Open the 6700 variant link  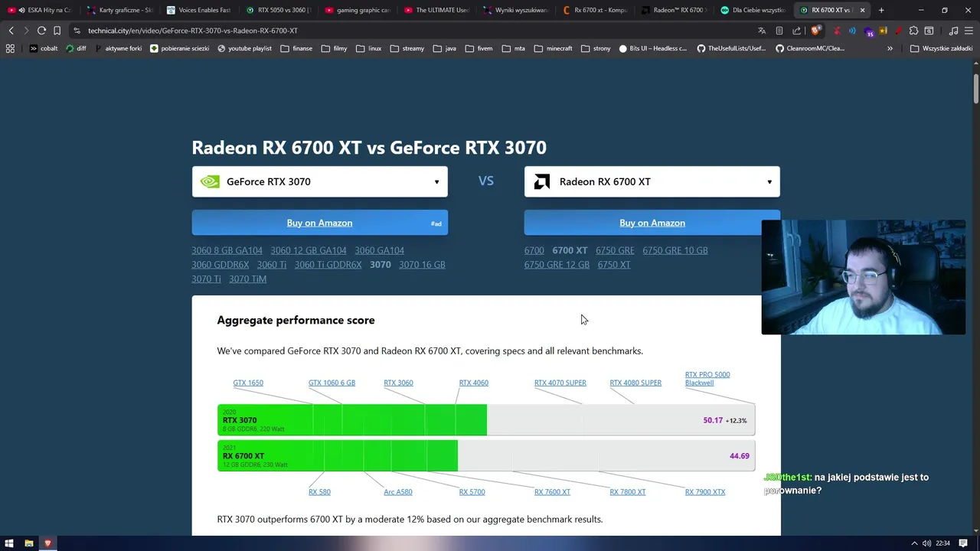534,250
